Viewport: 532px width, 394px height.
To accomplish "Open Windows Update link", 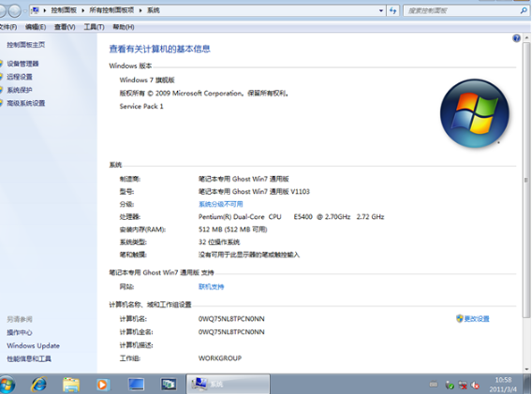I will (x=34, y=346).
